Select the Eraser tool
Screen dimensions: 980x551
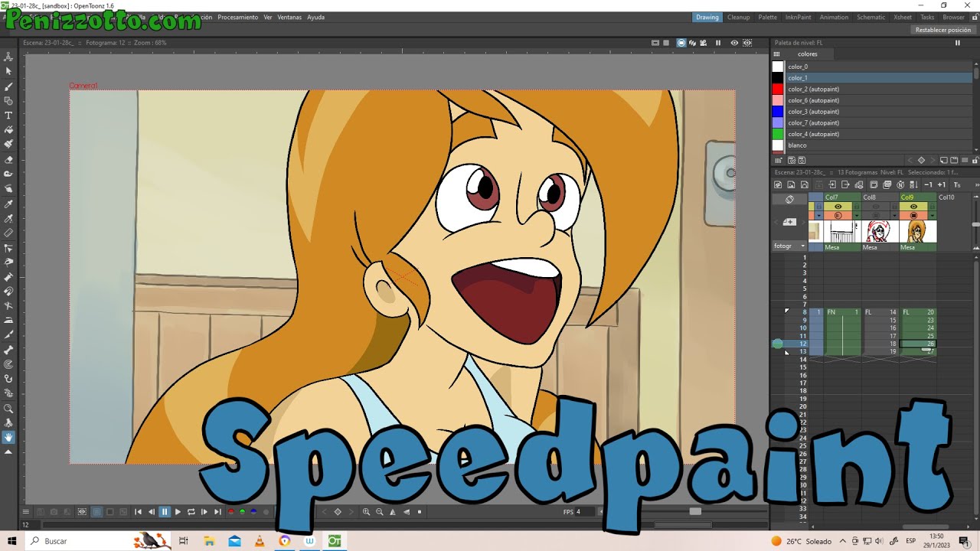pyautogui.click(x=8, y=160)
